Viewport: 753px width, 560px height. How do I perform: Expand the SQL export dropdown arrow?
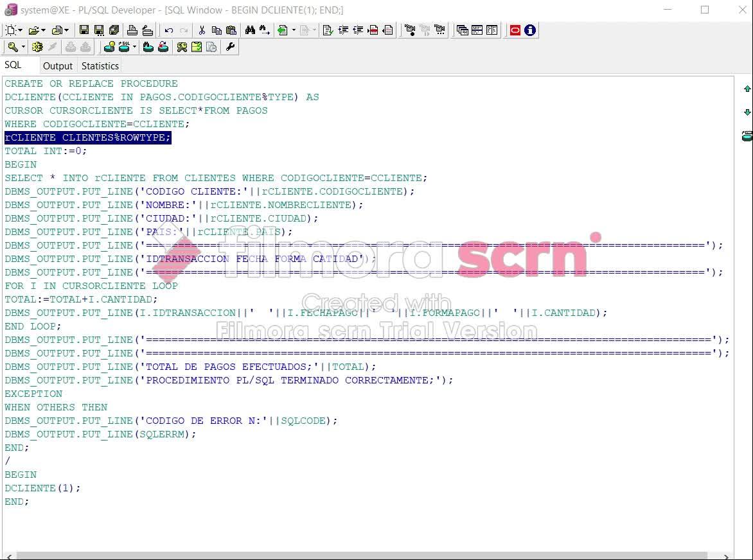pyautogui.click(x=134, y=47)
